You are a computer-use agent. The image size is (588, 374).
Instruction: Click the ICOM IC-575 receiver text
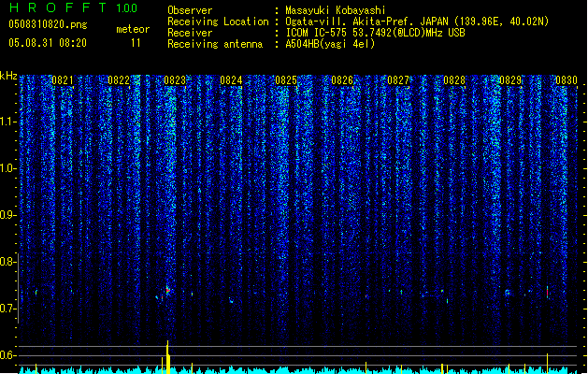375,33
